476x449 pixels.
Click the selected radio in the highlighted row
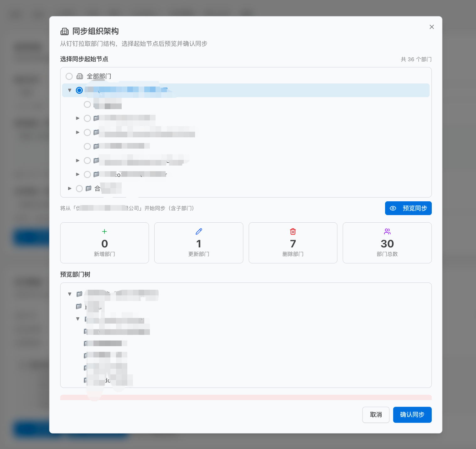click(79, 90)
